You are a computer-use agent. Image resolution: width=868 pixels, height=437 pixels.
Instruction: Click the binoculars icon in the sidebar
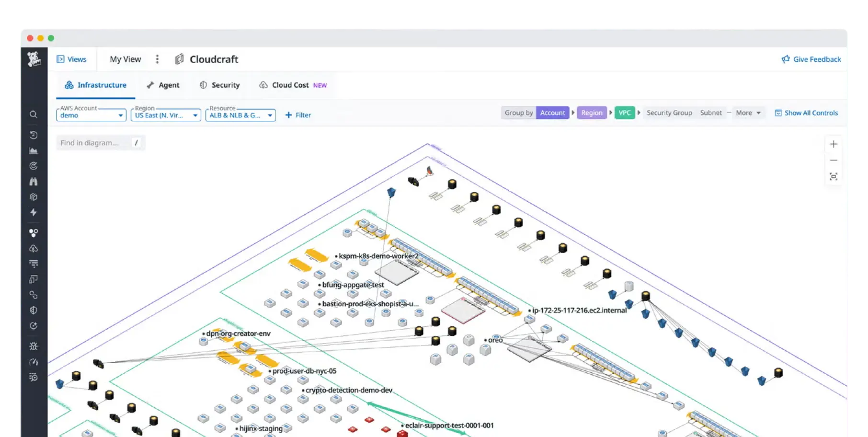[x=34, y=182]
